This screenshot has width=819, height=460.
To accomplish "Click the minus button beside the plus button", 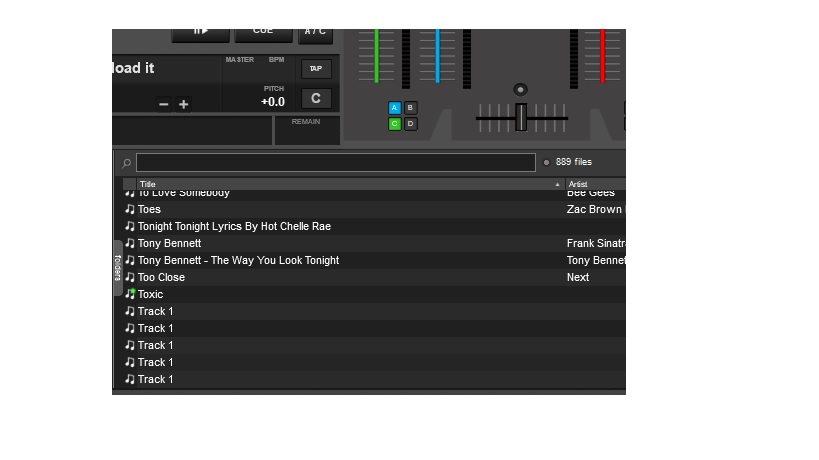I will (x=163, y=104).
